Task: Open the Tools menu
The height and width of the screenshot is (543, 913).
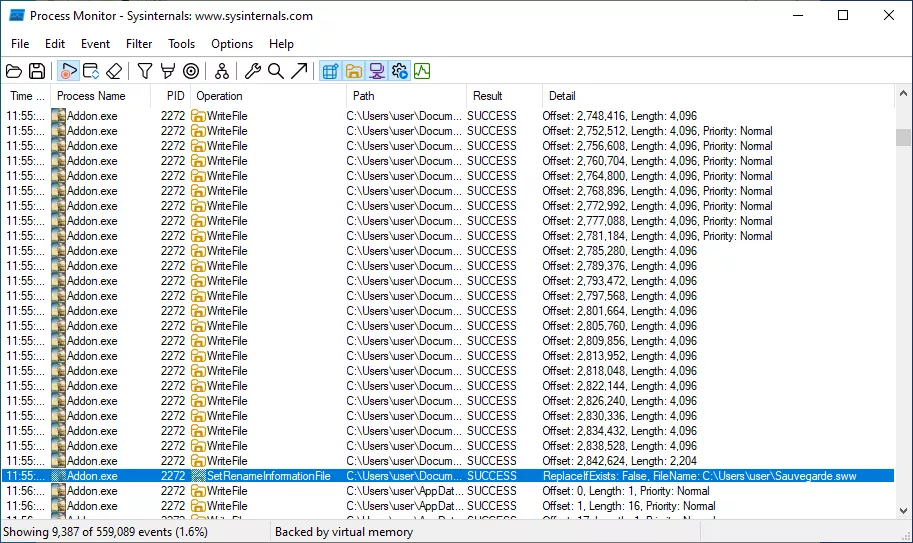Action: click(181, 44)
